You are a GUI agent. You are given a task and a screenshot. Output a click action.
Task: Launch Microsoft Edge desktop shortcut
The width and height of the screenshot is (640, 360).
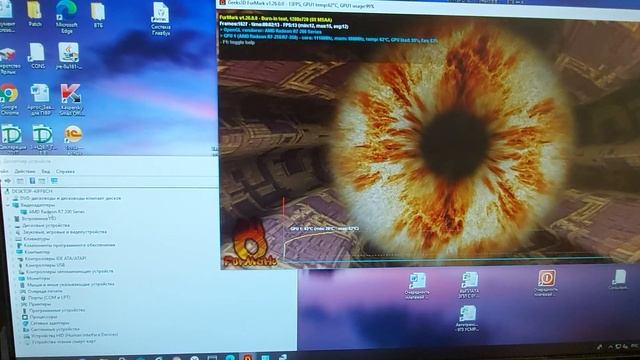[67, 16]
